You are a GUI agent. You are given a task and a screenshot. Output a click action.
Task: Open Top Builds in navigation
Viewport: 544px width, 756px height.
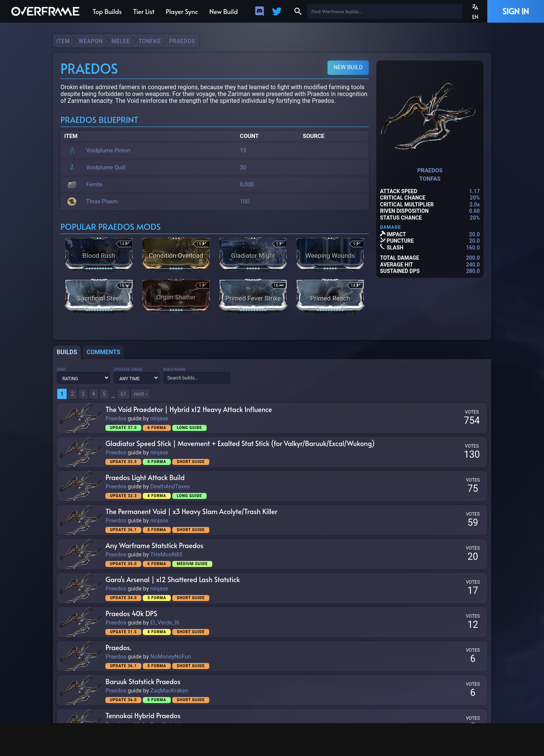pyautogui.click(x=107, y=12)
